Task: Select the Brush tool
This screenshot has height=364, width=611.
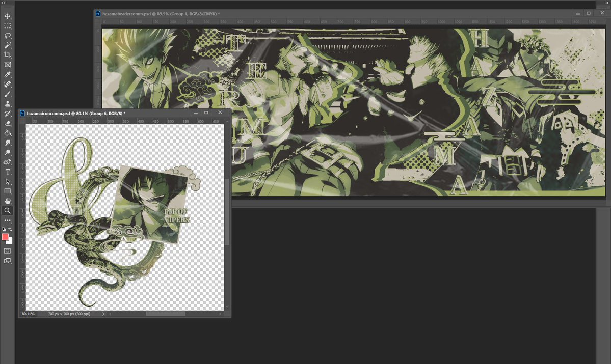Action: 8,94
